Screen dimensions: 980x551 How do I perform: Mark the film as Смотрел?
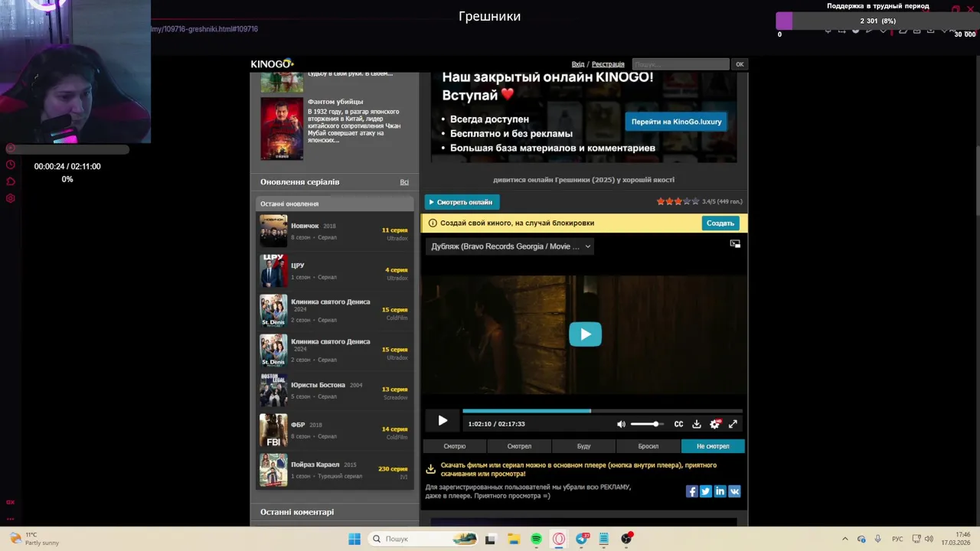(x=519, y=446)
